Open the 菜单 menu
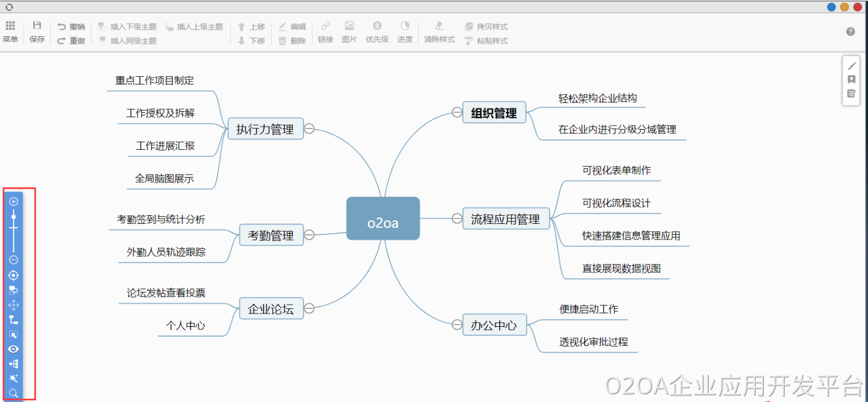The height and width of the screenshot is (402, 868). pyautogui.click(x=10, y=32)
